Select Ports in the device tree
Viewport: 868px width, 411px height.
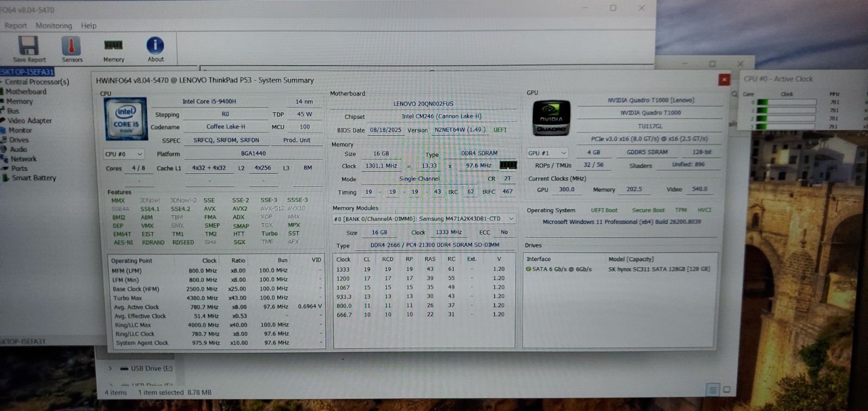tap(19, 168)
